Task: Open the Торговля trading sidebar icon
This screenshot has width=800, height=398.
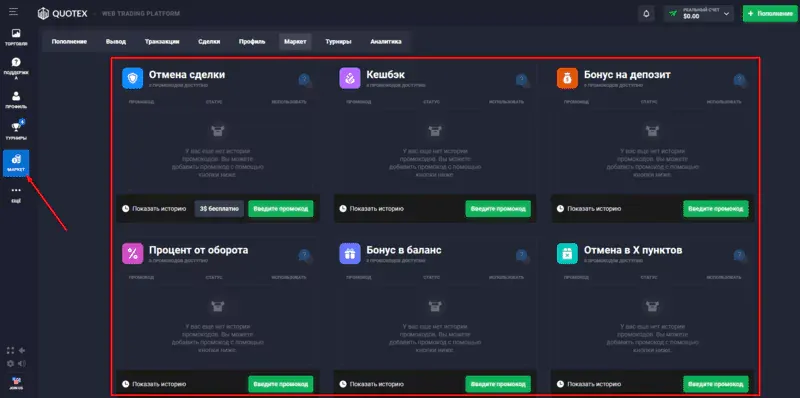Action: [16, 37]
